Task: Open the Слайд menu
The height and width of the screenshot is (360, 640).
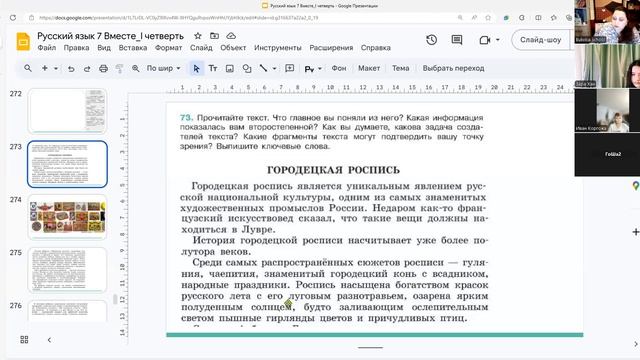Action: 201,48
